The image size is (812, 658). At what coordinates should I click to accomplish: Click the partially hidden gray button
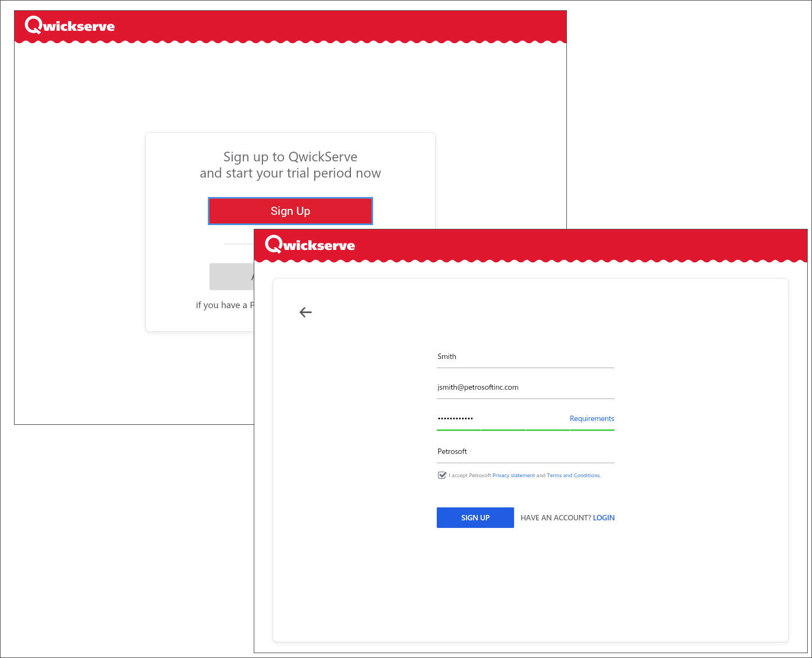click(x=231, y=276)
